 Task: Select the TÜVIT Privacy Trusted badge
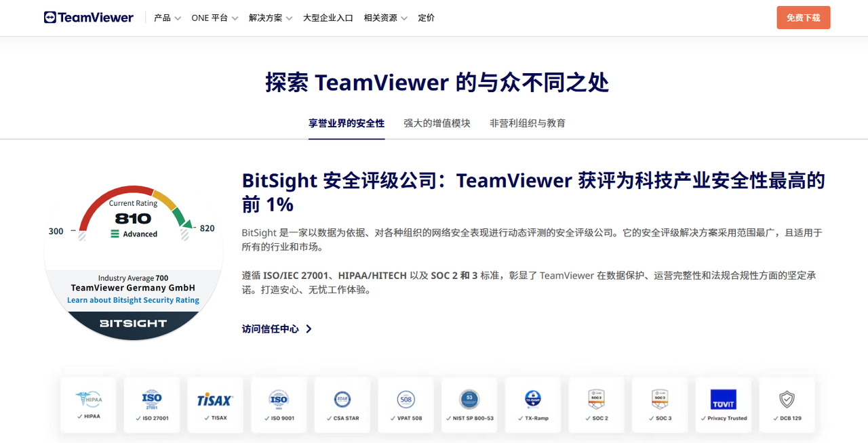(x=724, y=405)
